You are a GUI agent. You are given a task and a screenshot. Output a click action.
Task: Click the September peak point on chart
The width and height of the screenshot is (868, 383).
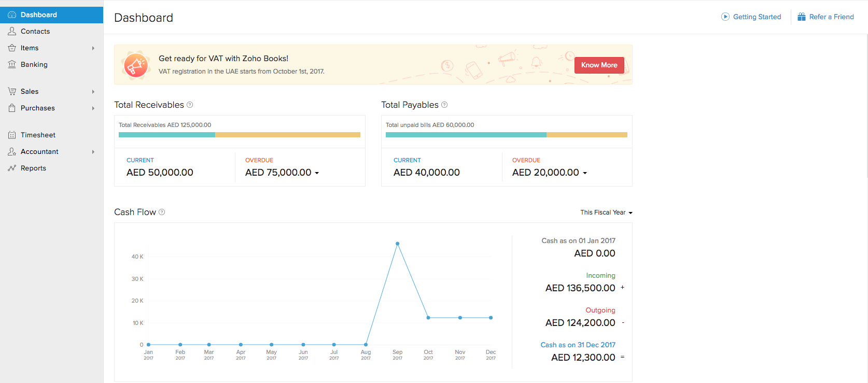pos(398,244)
